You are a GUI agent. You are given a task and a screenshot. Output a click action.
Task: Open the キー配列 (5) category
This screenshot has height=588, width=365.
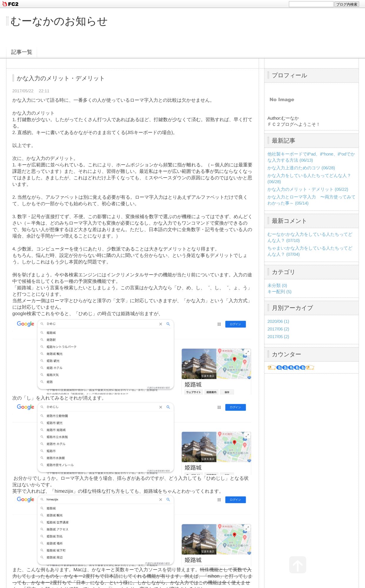point(279,292)
